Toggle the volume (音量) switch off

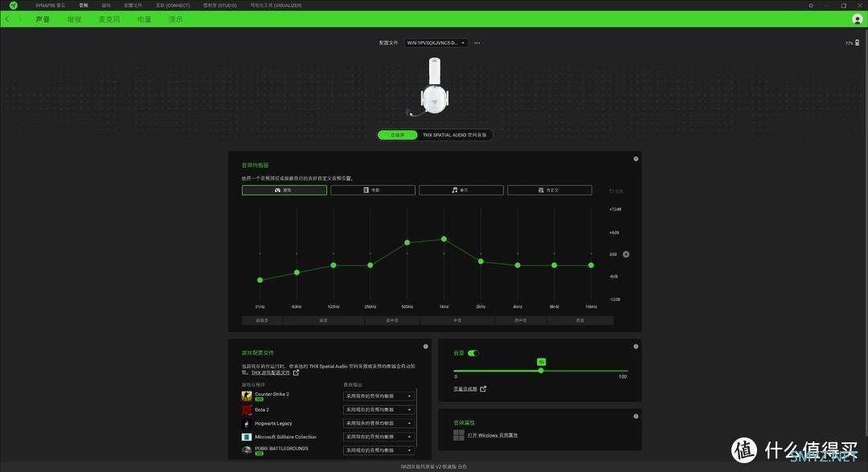coord(473,353)
